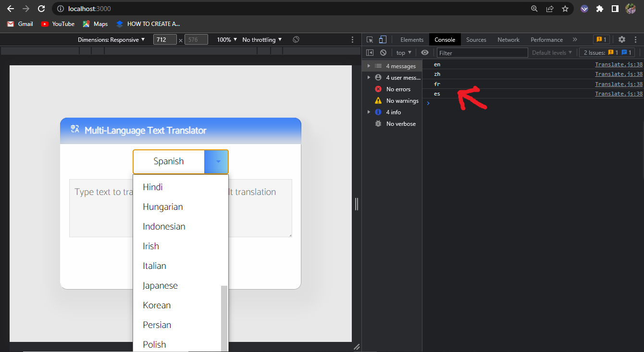Viewport: 644px width, 352px height.
Task: Clear the console icon
Action: point(383,53)
